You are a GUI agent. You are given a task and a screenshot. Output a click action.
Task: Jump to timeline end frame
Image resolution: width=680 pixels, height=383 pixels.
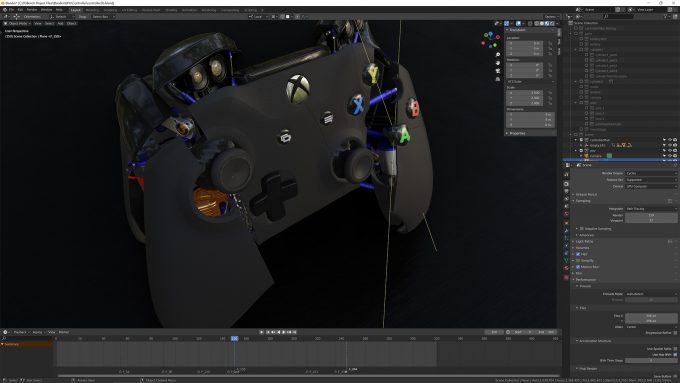pos(294,332)
